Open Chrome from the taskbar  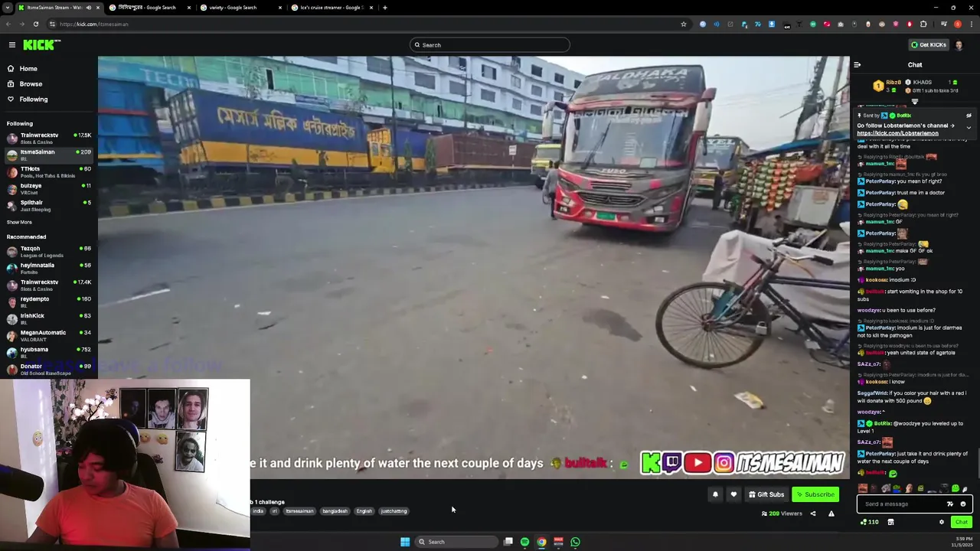[x=541, y=542]
